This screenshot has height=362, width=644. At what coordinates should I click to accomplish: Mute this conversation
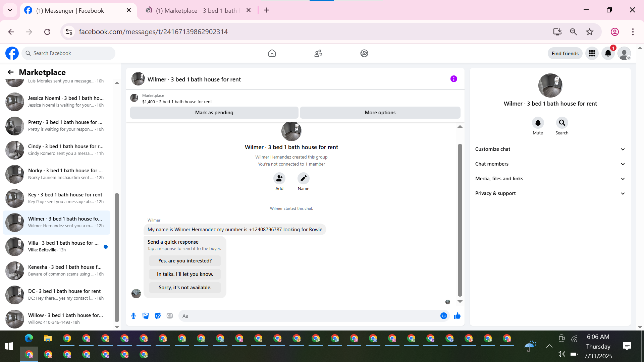[x=538, y=123]
